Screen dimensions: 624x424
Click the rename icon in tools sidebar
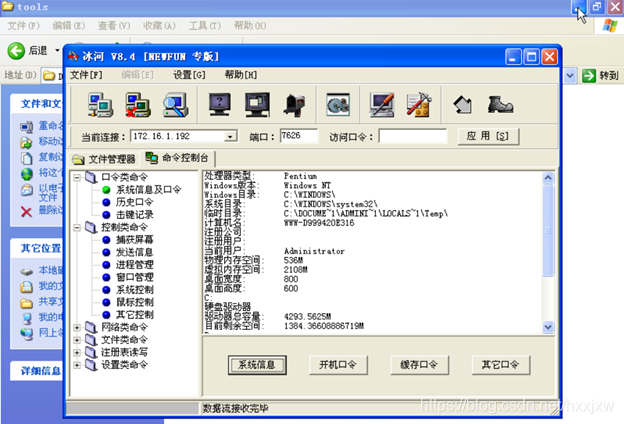[x=26, y=127]
